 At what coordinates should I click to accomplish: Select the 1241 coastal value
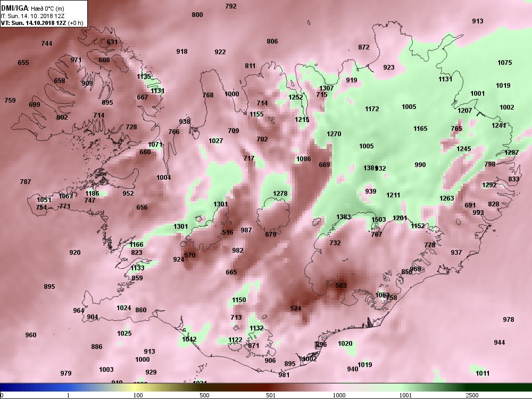click(x=499, y=126)
